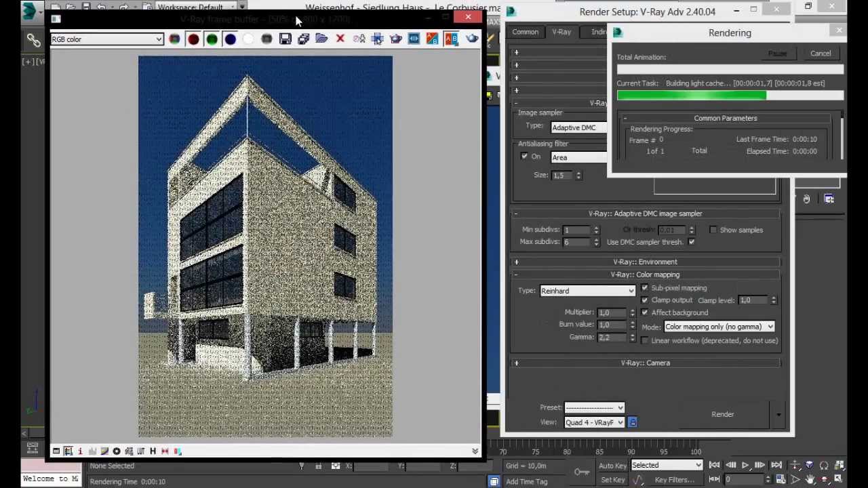Expand frame buffer bottom toolbar chevron

475,451
